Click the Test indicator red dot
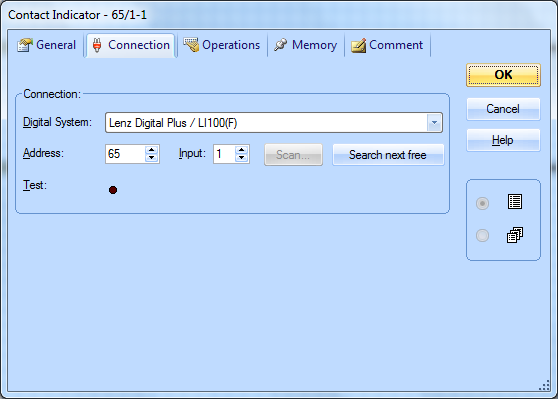 [x=113, y=190]
